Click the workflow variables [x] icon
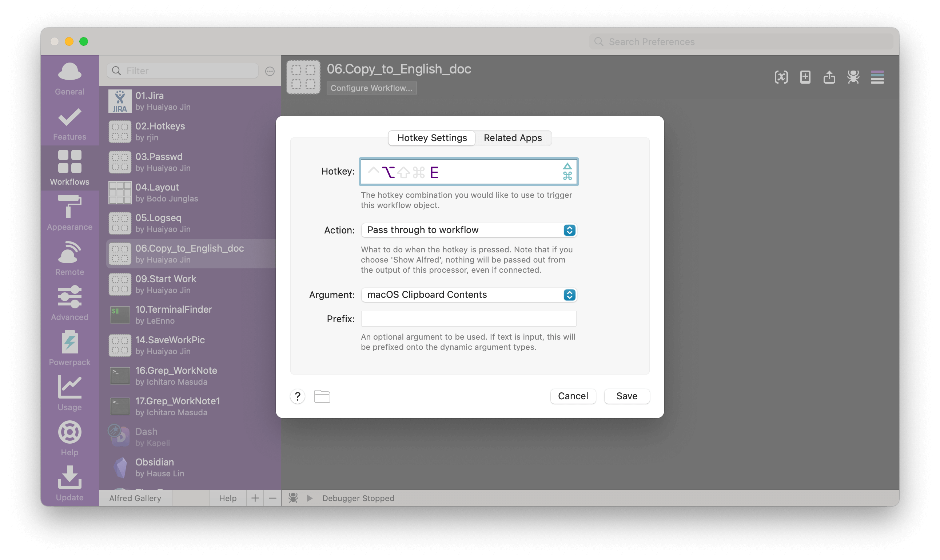 tap(781, 77)
